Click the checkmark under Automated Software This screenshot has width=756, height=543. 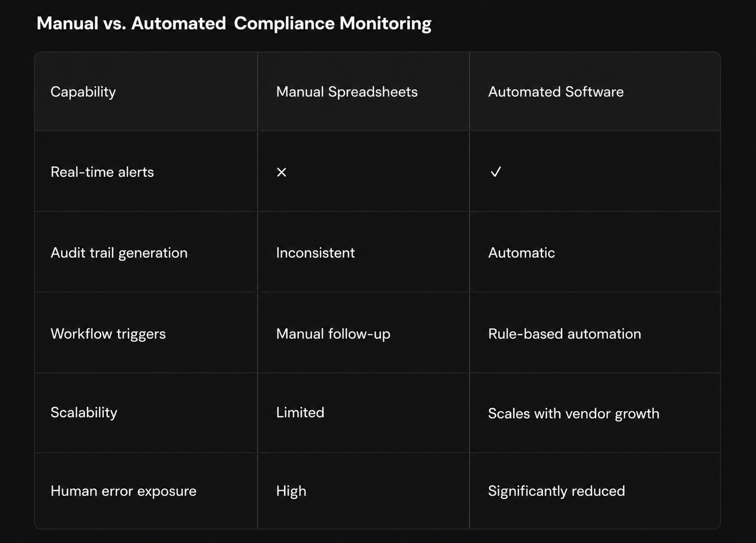click(495, 172)
